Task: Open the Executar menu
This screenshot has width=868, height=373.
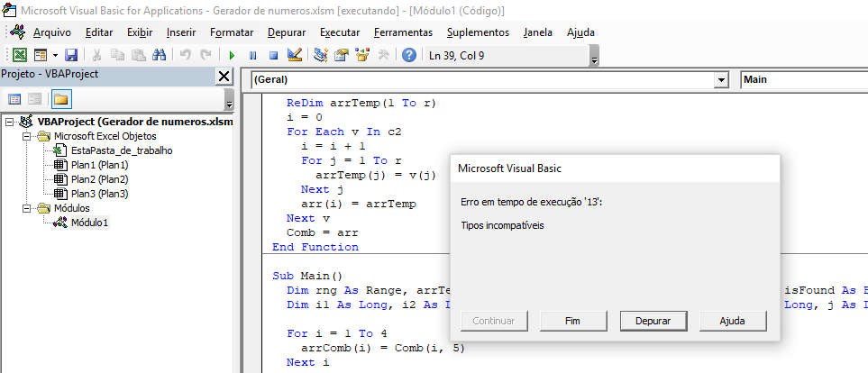Action: (x=340, y=32)
